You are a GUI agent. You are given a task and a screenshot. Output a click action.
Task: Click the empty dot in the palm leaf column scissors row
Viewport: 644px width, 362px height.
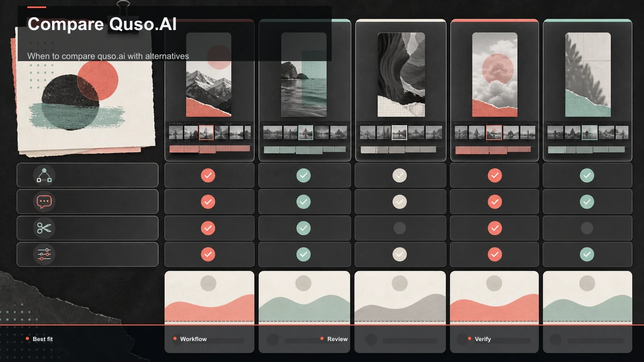click(x=587, y=228)
